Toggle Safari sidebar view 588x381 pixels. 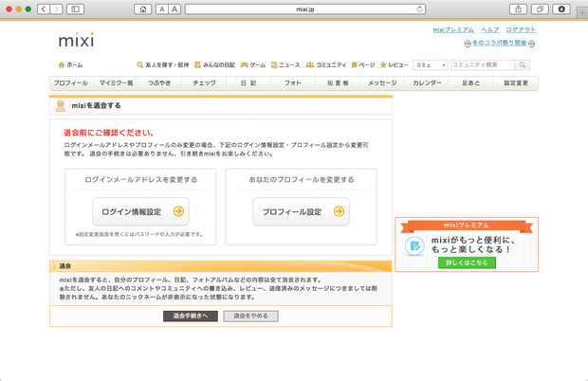tap(75, 9)
